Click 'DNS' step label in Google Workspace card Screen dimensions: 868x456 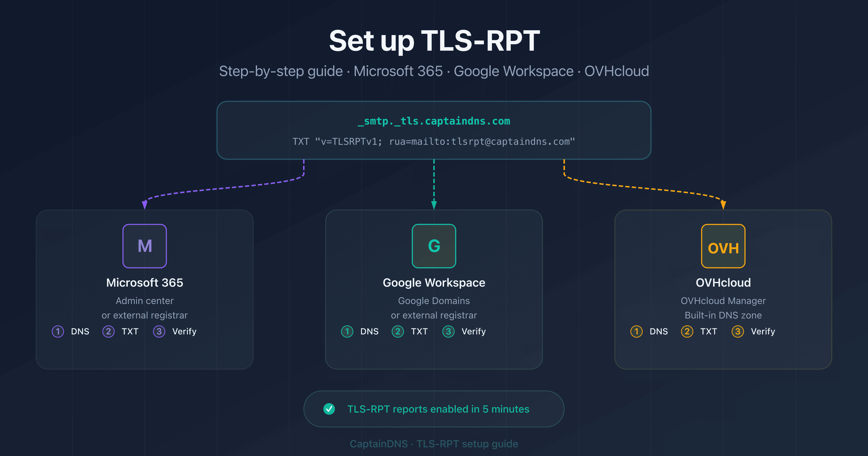pyautogui.click(x=369, y=331)
